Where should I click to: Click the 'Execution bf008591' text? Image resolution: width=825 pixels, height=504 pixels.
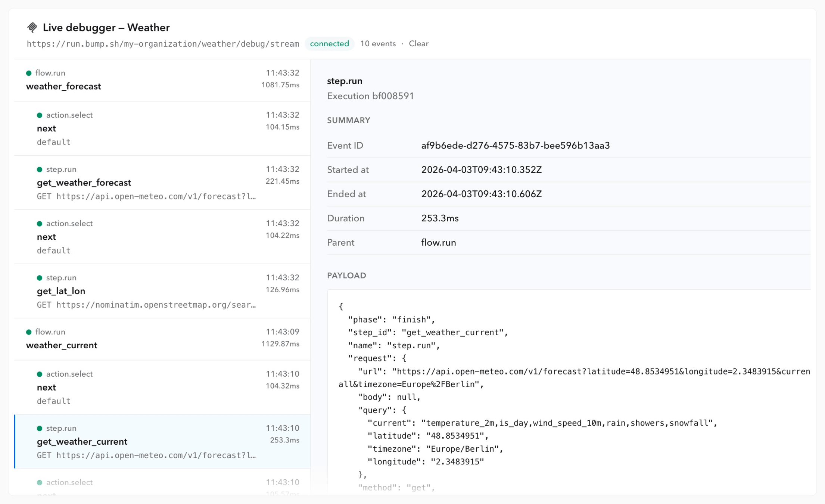tap(370, 96)
